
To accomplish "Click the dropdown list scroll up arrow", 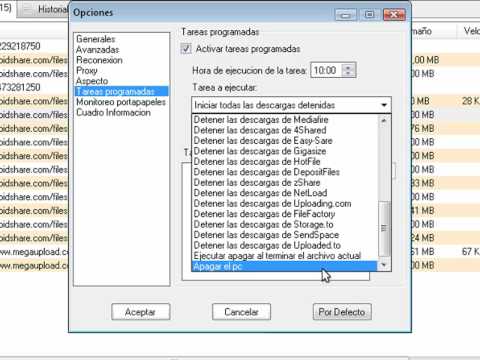I will (x=384, y=120).
